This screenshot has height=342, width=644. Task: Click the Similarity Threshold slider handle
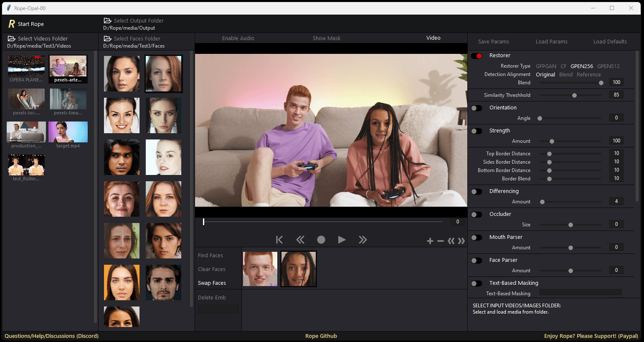point(574,95)
